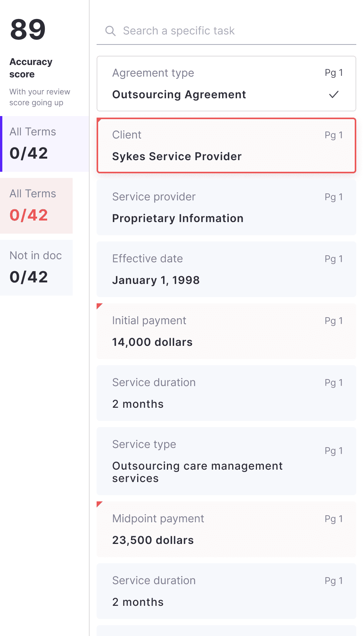Open the Not in doc tab
Viewport: 364px width, 636px height.
36,267
